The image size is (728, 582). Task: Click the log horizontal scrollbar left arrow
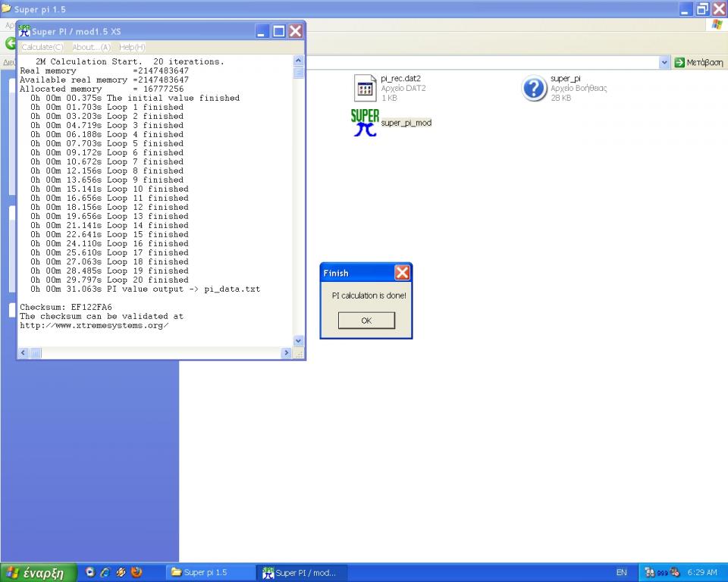[x=24, y=352]
